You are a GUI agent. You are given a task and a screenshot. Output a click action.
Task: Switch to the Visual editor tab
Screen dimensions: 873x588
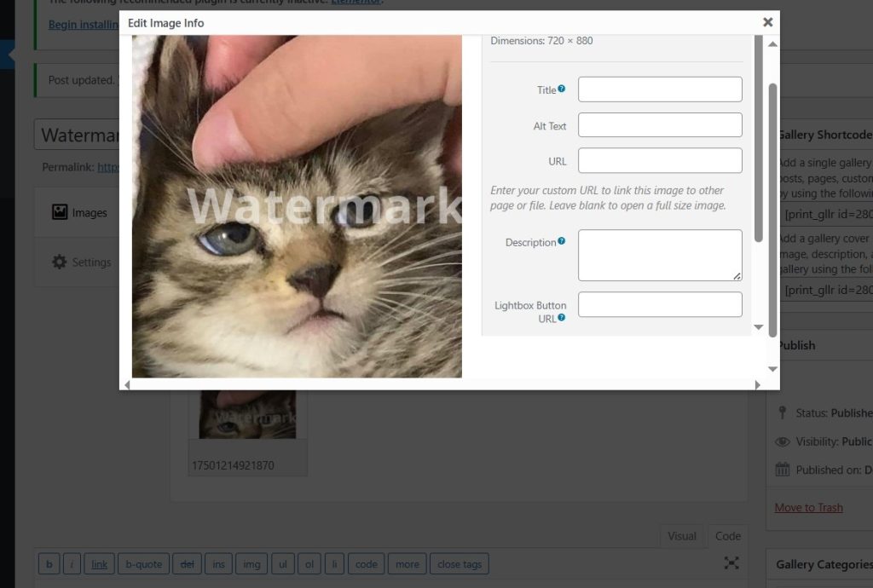click(x=681, y=536)
